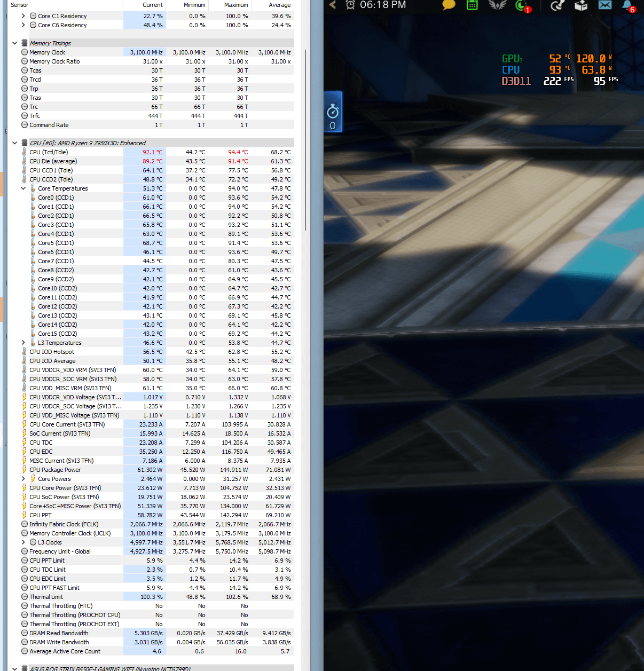Click the icon beside DRAM Read Bandwidth
Image resolution: width=644 pixels, height=671 pixels.
click(x=25, y=633)
